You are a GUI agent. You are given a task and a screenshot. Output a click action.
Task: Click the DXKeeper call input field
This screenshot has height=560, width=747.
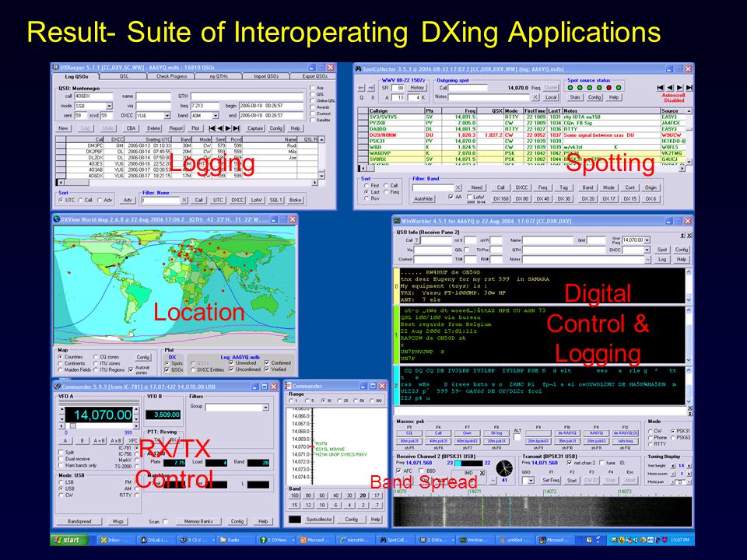[93, 96]
